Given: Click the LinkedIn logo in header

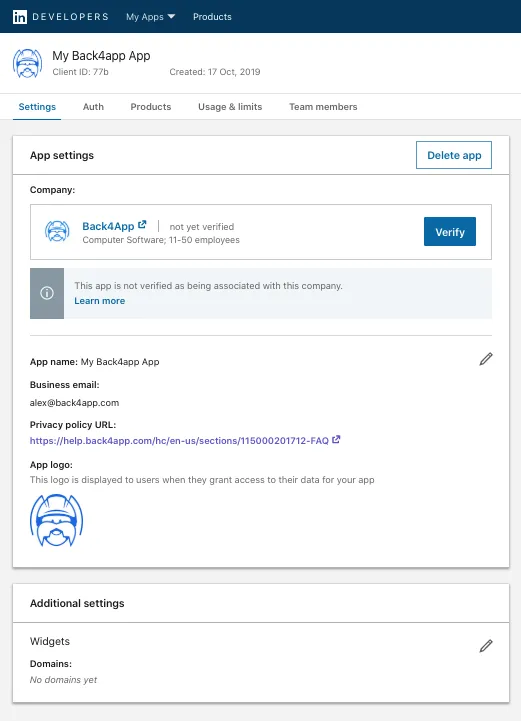Looking at the screenshot, I should click(x=20, y=17).
